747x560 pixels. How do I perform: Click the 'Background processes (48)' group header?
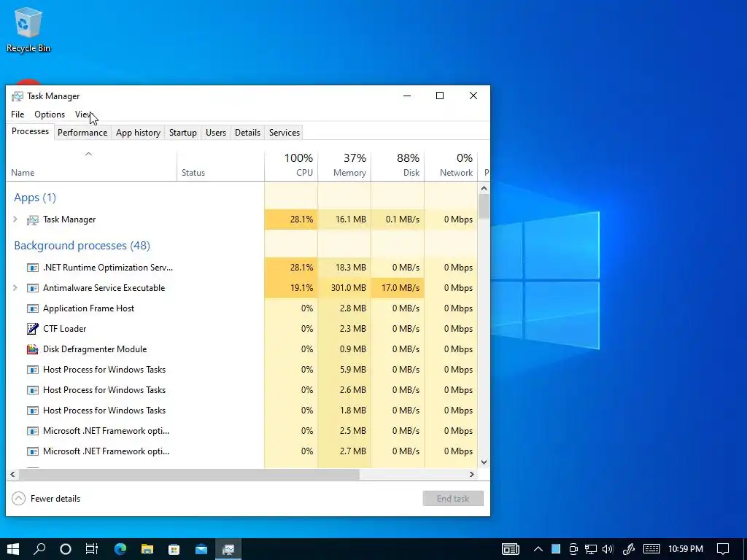click(x=82, y=246)
